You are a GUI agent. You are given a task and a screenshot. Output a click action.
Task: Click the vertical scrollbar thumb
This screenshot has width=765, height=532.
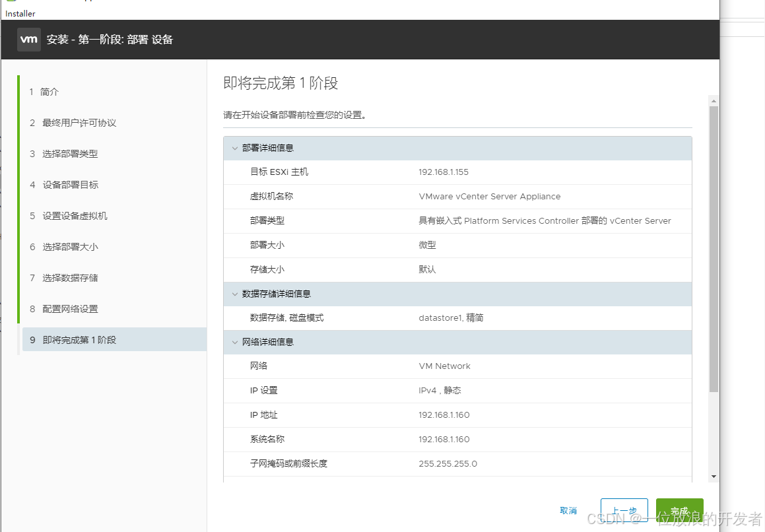tap(714, 249)
